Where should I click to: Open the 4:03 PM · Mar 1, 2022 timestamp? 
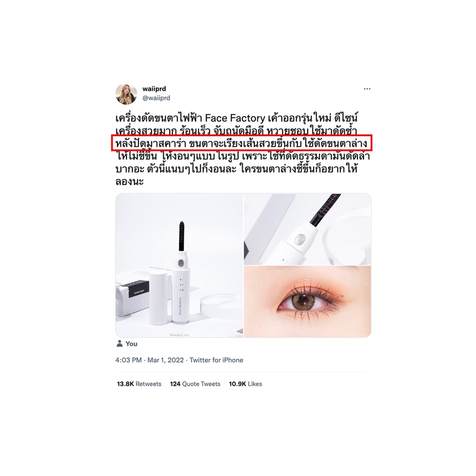click(x=149, y=360)
